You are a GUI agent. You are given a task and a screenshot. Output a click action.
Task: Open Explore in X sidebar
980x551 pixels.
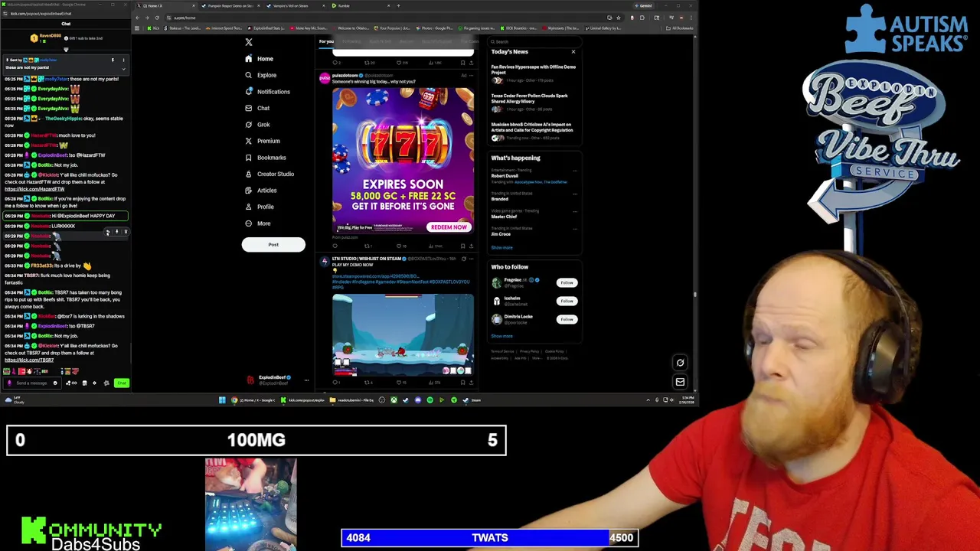pyautogui.click(x=260, y=75)
